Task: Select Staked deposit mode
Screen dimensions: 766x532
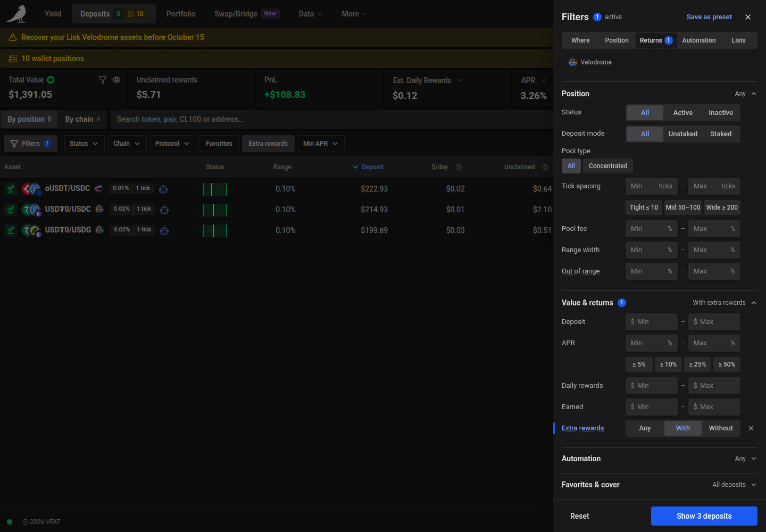Action: tap(721, 134)
